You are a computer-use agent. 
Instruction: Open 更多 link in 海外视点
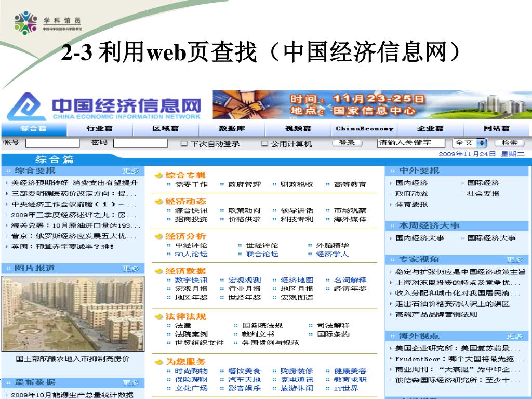click(515, 336)
